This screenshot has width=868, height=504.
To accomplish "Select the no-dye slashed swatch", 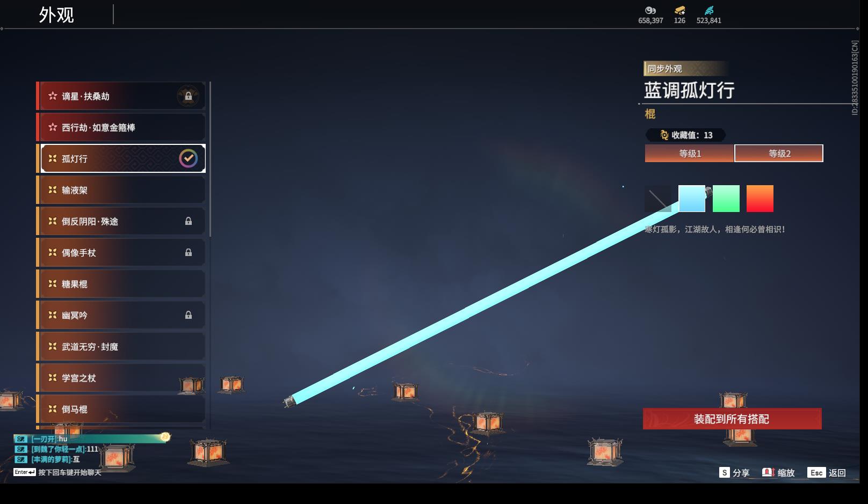I will (x=658, y=199).
